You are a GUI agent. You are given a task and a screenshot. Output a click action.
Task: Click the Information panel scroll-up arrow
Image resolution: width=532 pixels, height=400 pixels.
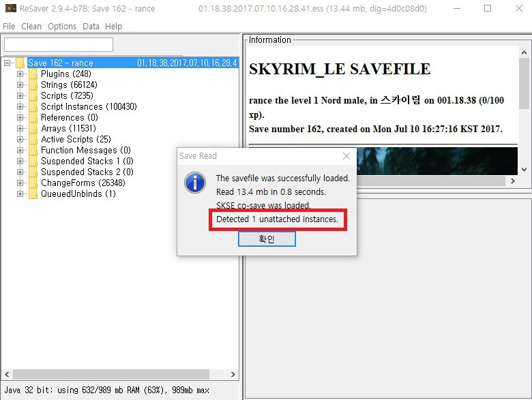click(x=524, y=52)
